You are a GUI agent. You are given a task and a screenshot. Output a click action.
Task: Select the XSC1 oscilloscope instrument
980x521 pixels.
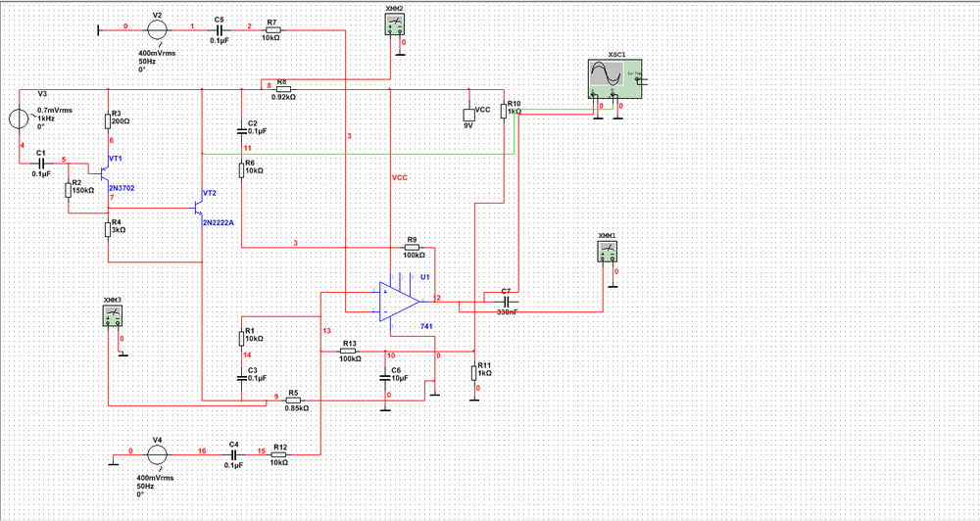pos(615,78)
